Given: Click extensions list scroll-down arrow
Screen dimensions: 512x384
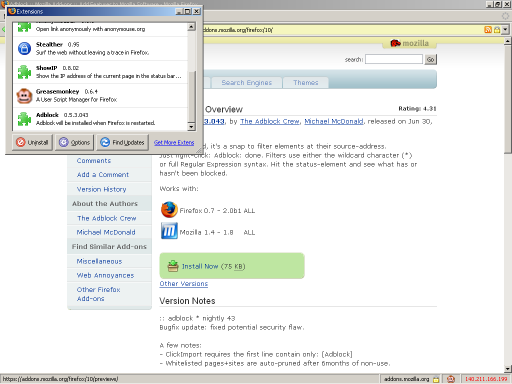Looking at the screenshot, I should tap(191, 127).
